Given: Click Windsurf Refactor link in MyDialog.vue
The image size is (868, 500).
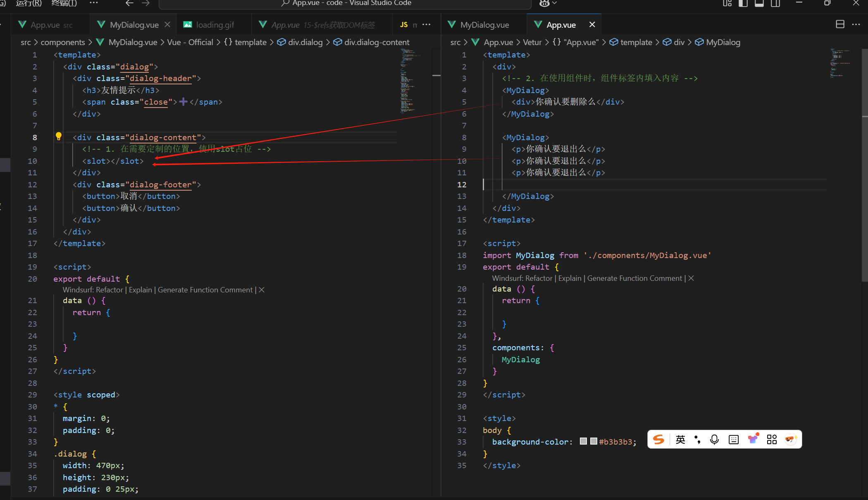Looking at the screenshot, I should 110,290.
